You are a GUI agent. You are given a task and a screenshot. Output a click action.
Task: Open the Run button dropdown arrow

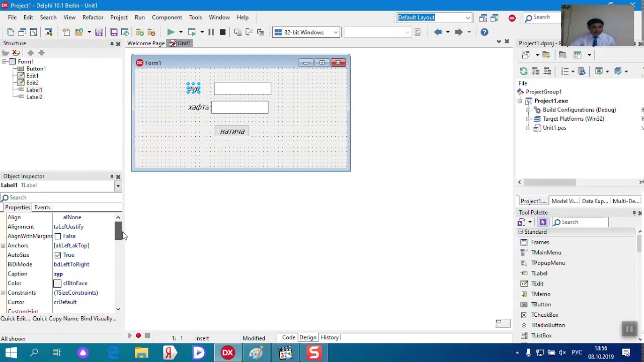click(x=181, y=32)
